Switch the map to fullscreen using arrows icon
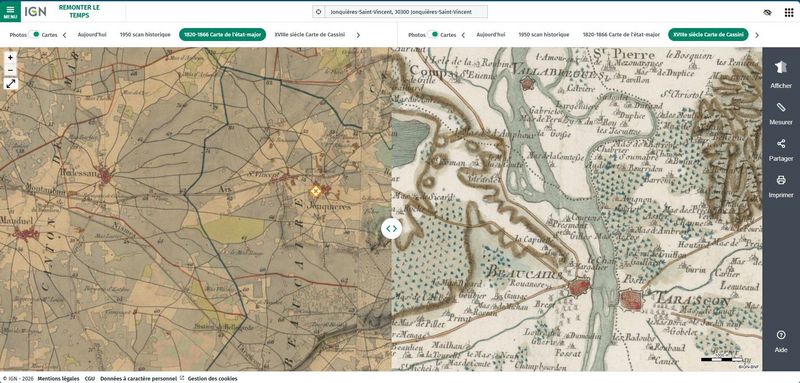 [x=11, y=84]
